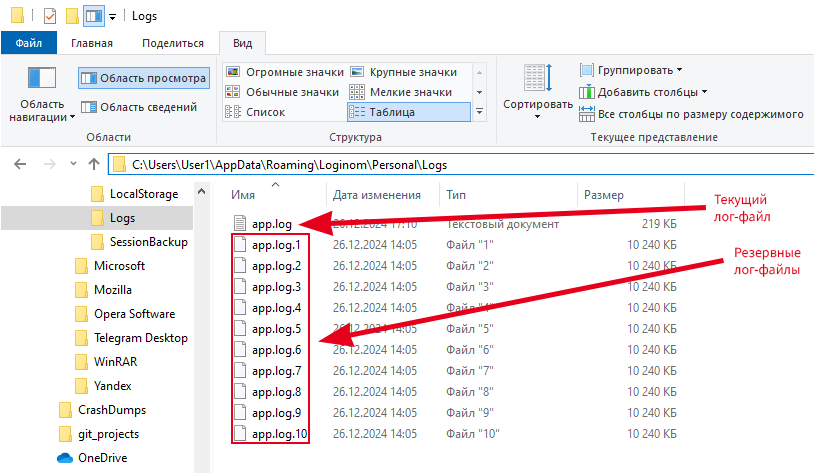Select the app.log file

tap(272, 224)
